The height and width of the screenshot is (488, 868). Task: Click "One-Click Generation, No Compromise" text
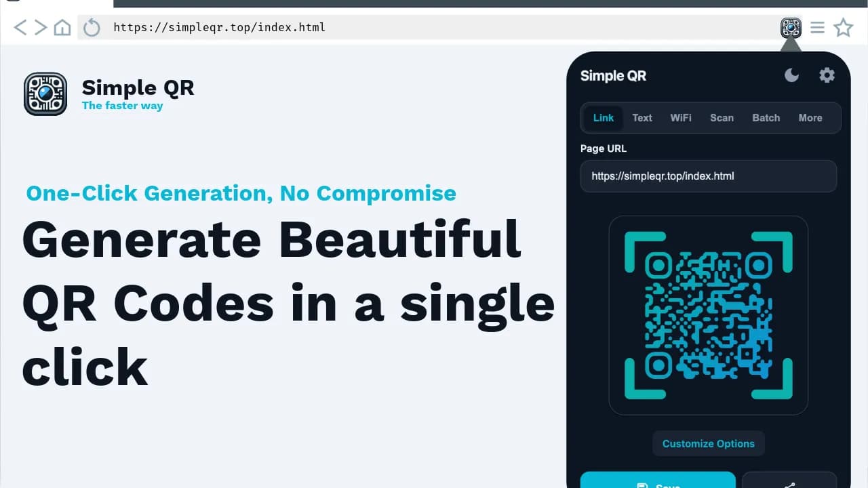click(x=241, y=194)
